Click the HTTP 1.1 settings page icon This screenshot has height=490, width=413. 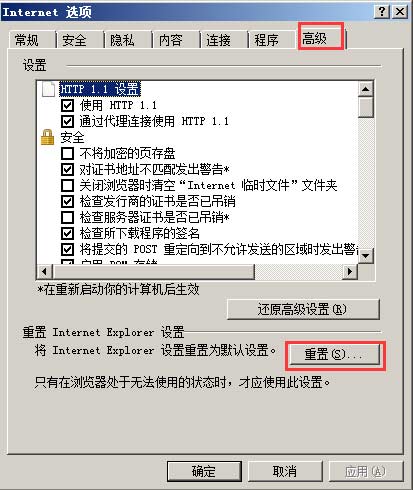[x=48, y=89]
